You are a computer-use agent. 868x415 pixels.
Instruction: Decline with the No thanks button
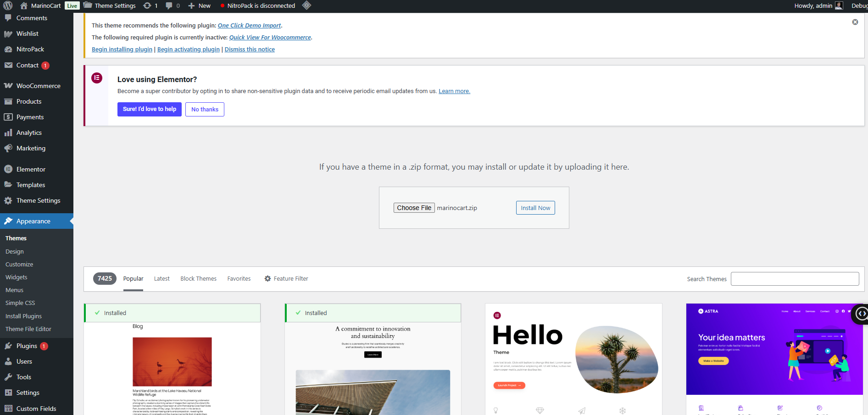205,109
